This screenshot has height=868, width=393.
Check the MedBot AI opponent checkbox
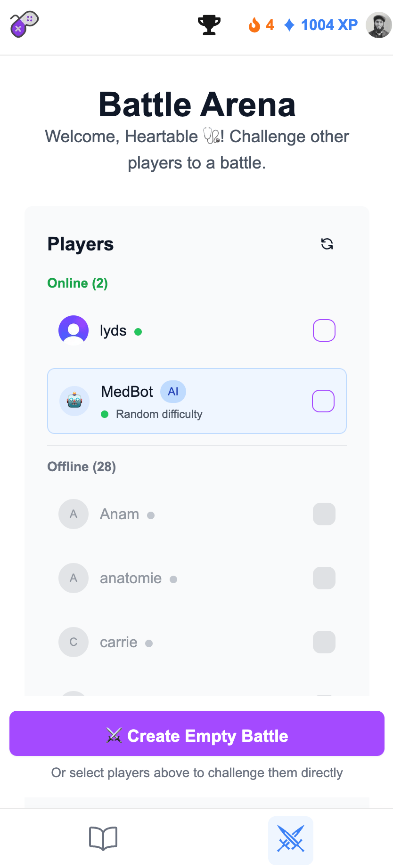[x=323, y=401]
